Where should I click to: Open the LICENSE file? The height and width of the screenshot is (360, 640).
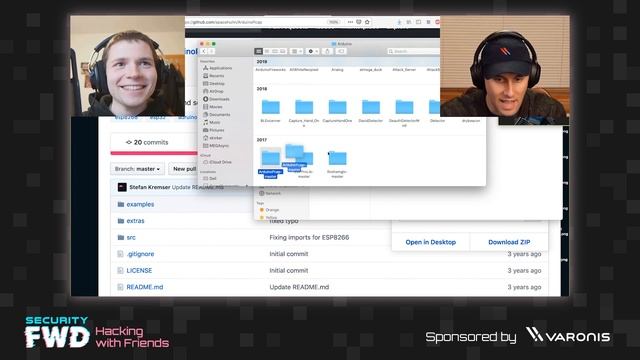click(139, 271)
